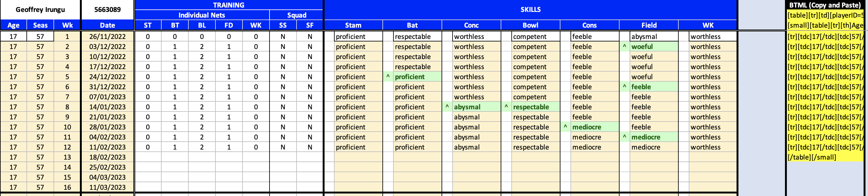Select the "Squad" training header cell
The image size is (868, 196).
tap(297, 15)
